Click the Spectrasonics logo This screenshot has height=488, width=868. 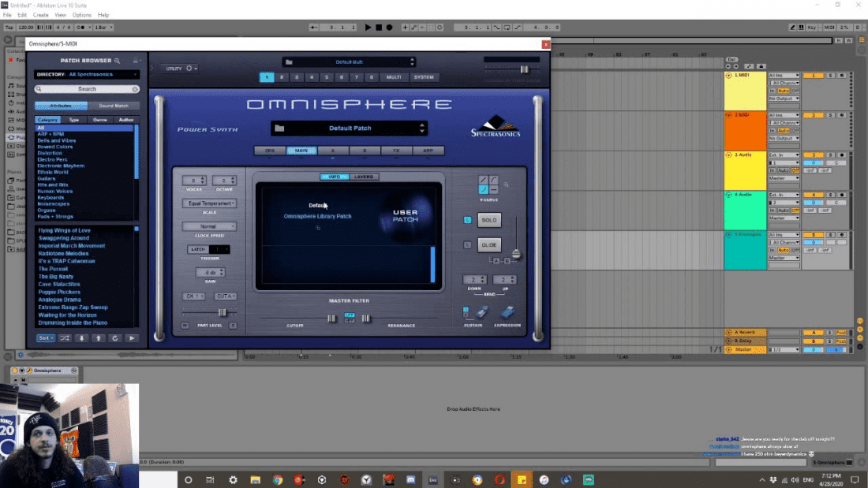496,126
